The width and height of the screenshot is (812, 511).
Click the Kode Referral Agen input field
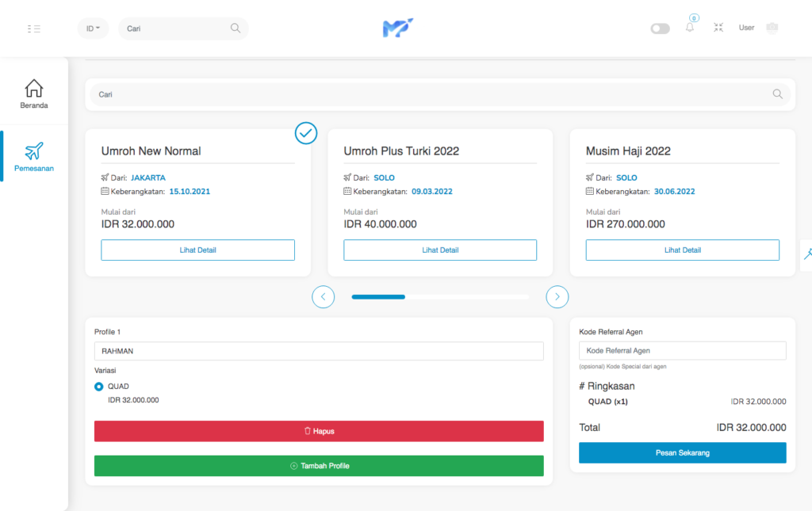coord(682,350)
